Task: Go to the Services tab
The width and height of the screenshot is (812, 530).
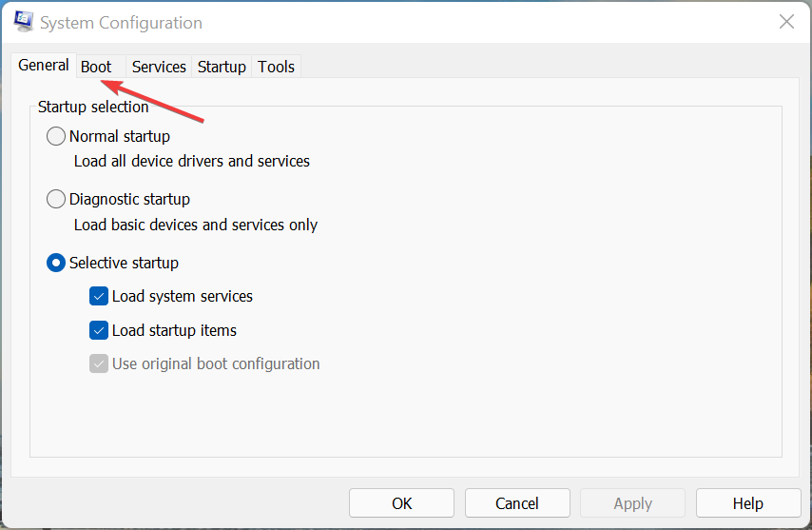Action: [x=159, y=67]
